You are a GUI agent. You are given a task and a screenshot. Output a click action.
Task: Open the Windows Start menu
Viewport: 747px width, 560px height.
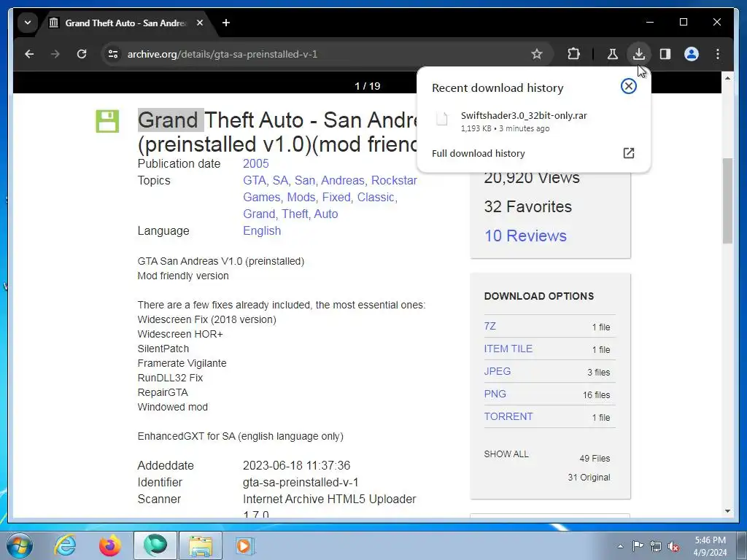(x=20, y=545)
